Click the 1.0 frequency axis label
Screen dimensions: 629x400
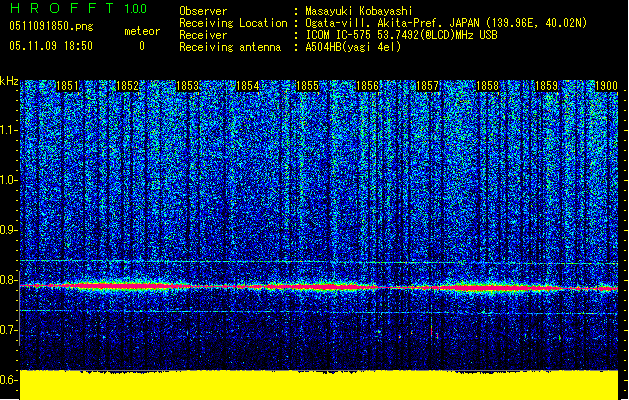(x=8, y=180)
